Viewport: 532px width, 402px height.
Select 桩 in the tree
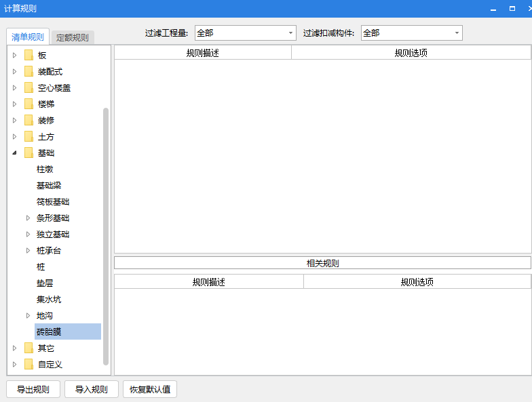[41, 267]
